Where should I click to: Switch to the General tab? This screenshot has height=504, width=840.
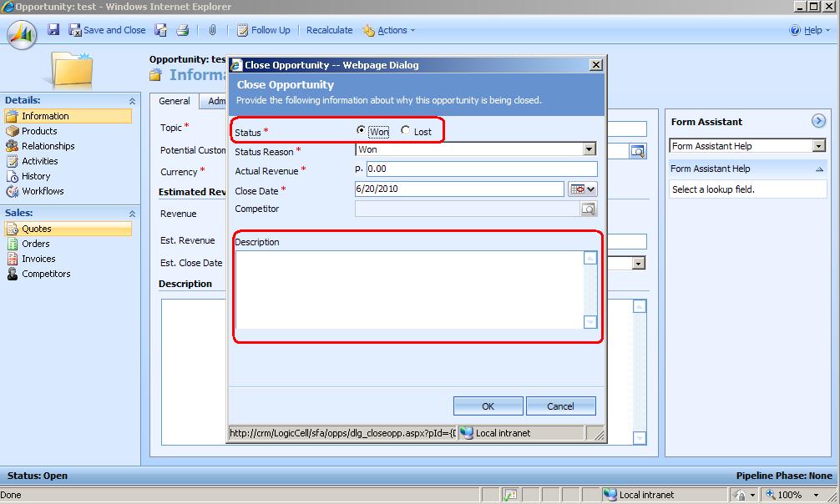point(175,101)
